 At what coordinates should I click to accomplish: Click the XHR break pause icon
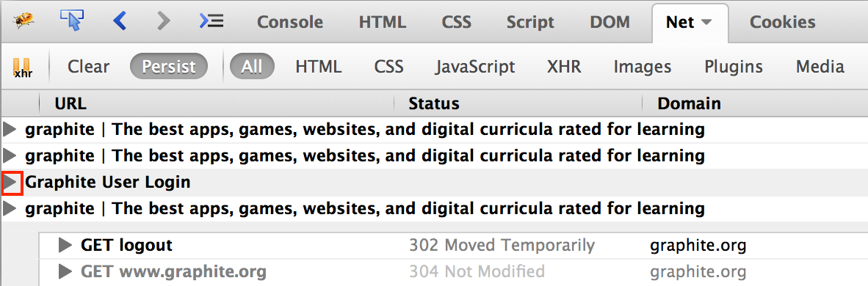(x=23, y=67)
